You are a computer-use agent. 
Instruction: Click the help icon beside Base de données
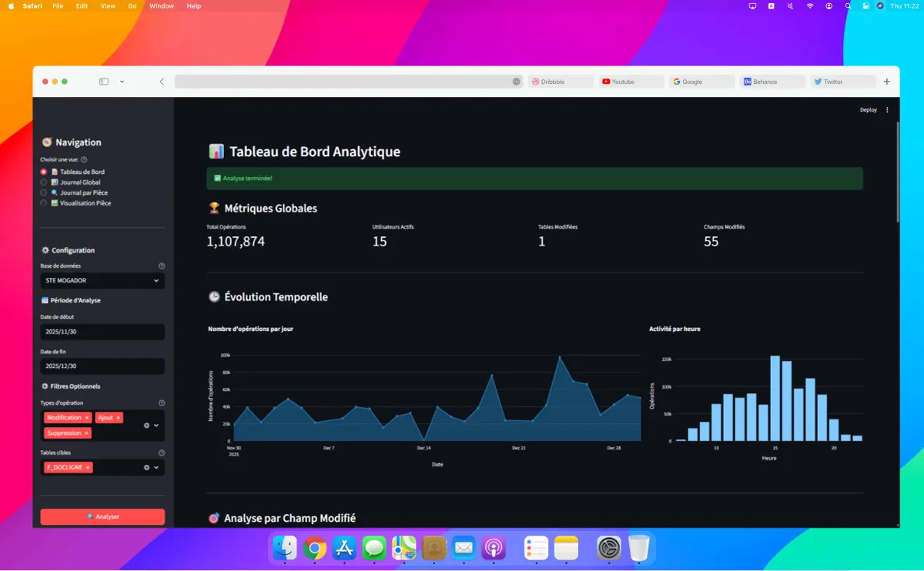coord(162,265)
